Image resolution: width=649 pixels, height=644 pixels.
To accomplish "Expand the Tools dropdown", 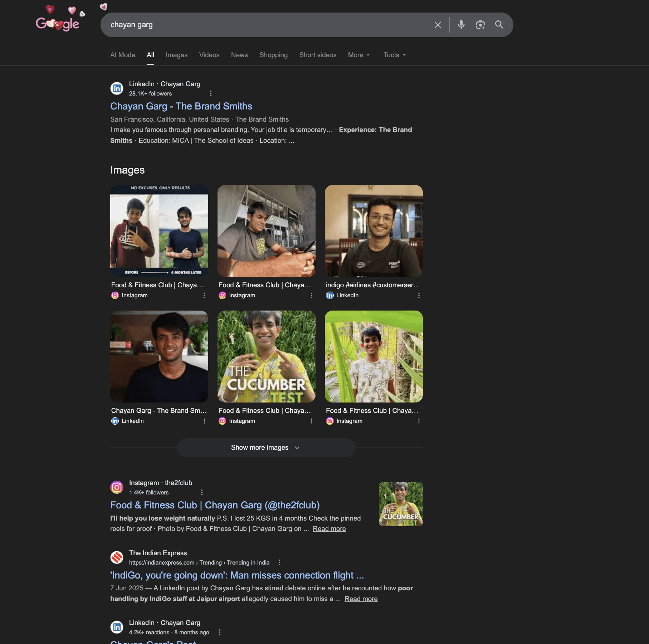I will (395, 55).
